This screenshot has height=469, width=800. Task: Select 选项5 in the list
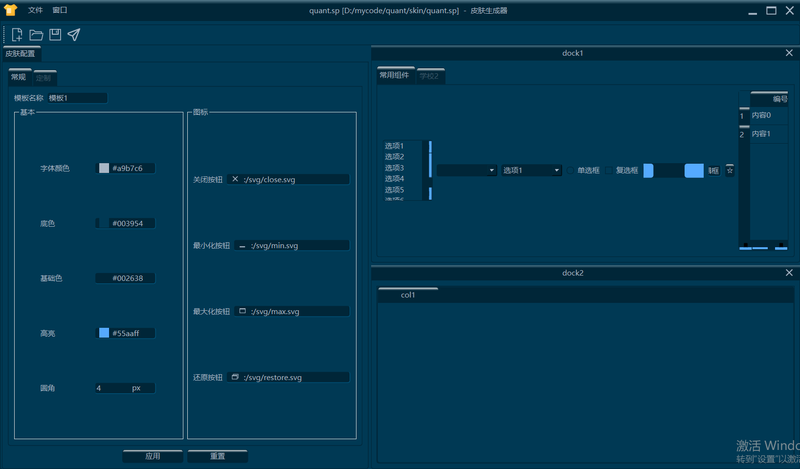[403, 190]
